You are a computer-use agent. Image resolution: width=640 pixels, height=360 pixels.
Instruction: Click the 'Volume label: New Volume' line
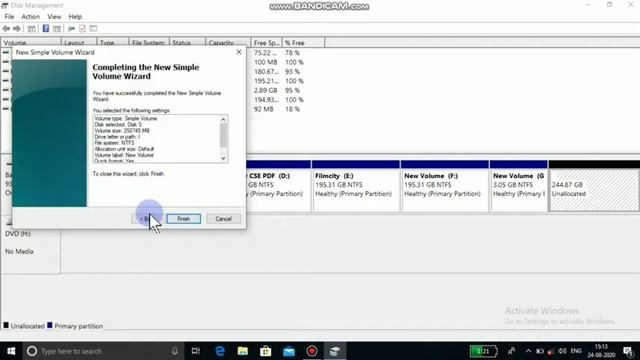[124, 155]
